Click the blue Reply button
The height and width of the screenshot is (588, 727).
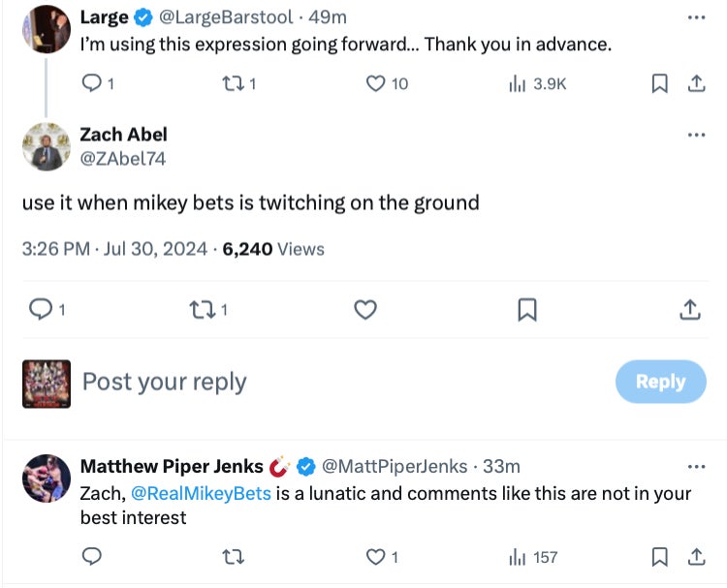click(660, 382)
